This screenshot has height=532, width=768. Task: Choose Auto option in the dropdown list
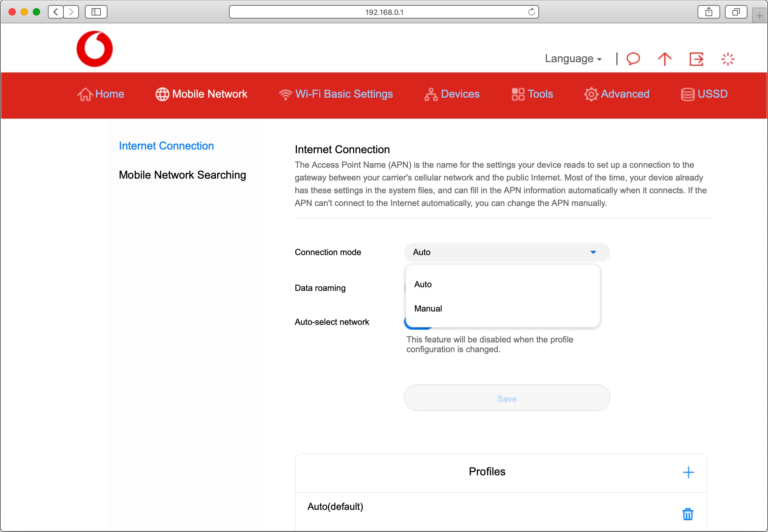click(x=423, y=284)
